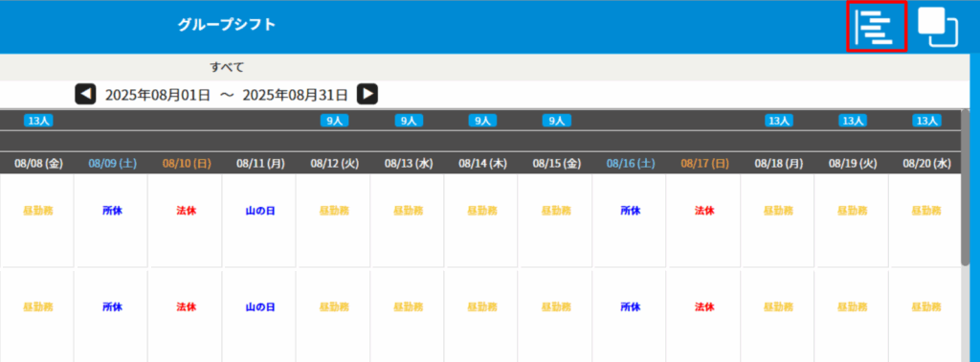Select the 08/16 (土) column header

click(x=631, y=163)
